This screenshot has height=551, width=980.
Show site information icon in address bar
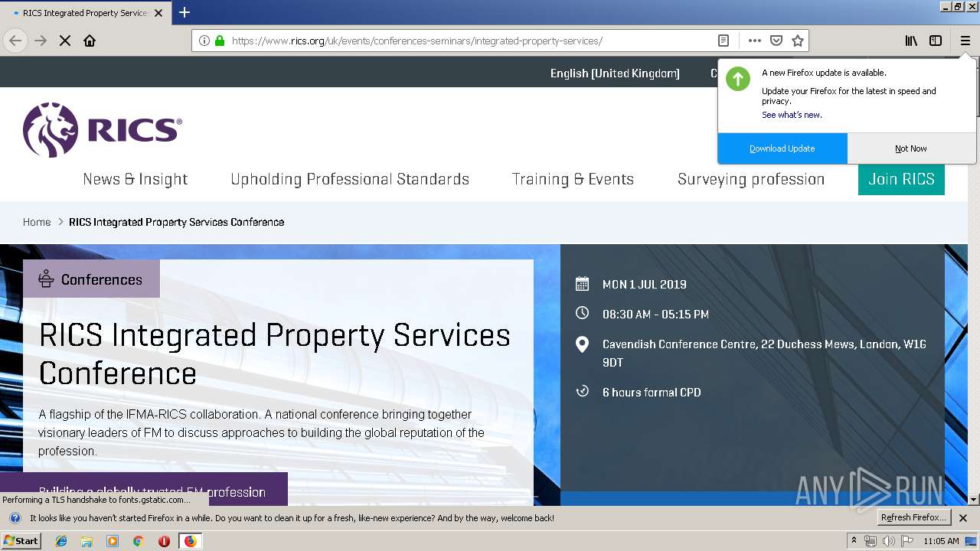[x=204, y=41]
